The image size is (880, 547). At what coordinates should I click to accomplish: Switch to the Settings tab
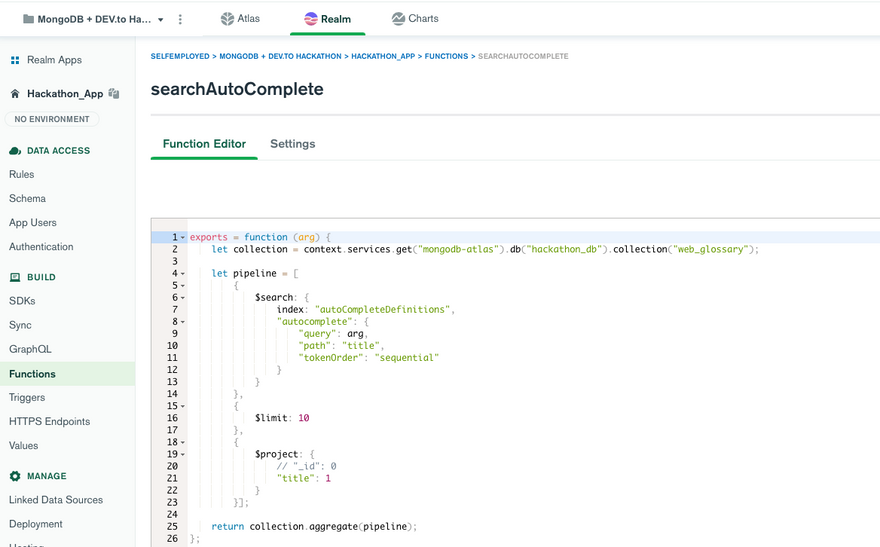(292, 144)
